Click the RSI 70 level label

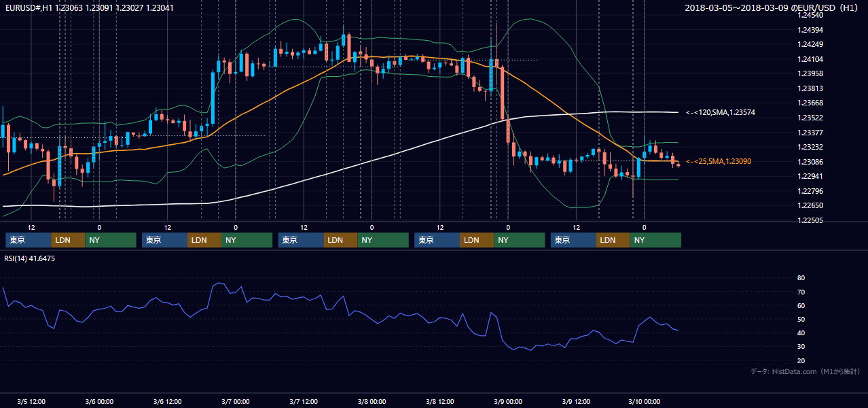click(801, 292)
